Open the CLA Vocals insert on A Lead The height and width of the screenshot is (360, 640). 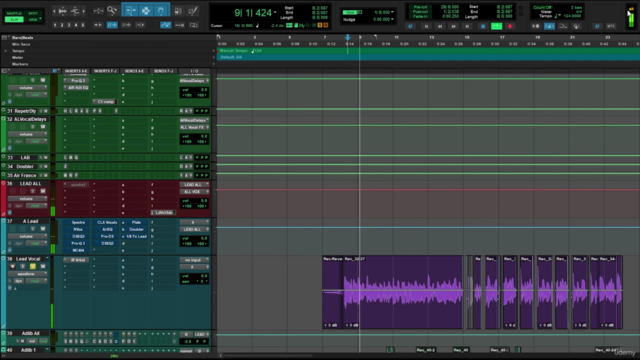107,222
